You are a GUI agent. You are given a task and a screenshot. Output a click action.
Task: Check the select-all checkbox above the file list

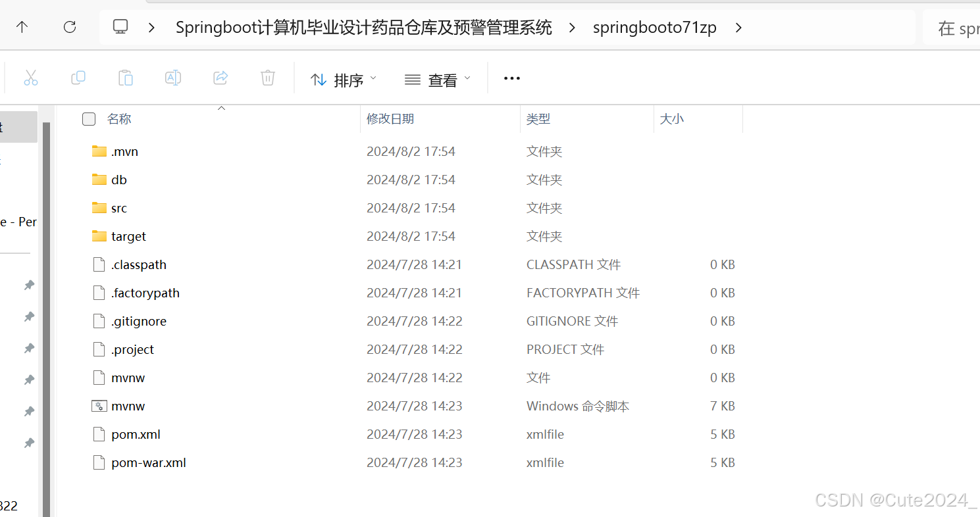(x=89, y=119)
